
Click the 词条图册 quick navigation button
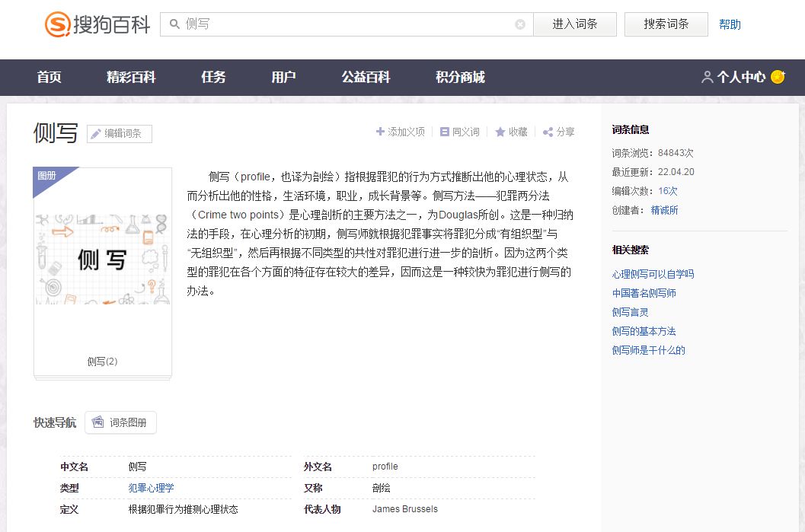pyautogui.click(x=120, y=422)
